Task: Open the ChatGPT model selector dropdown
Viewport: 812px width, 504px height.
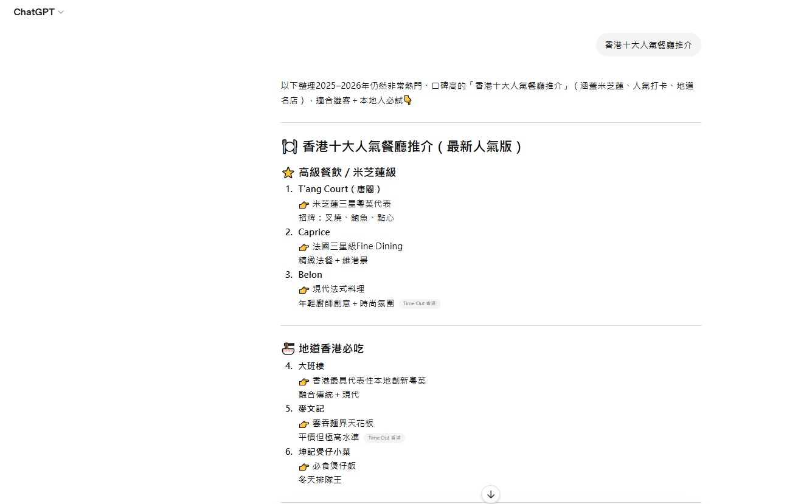Action: click(39, 12)
